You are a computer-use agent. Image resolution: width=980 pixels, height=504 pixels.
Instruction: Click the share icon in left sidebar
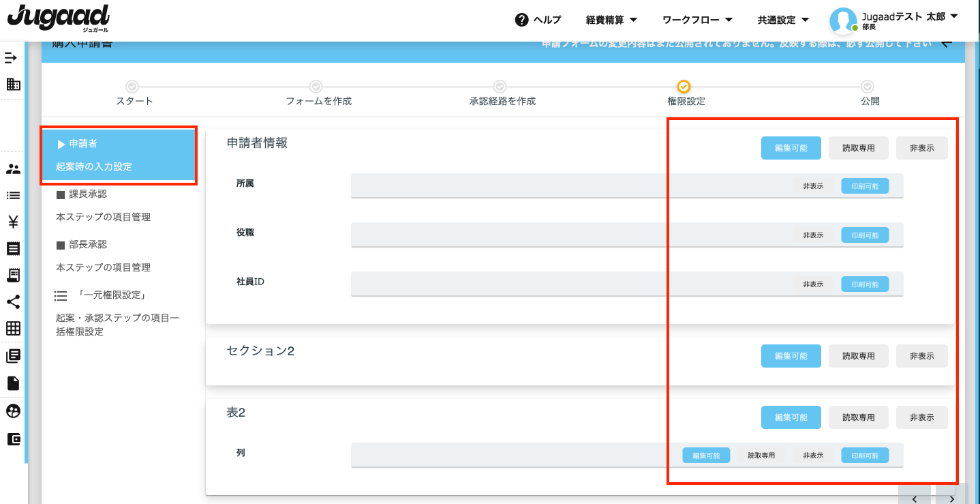point(13,302)
